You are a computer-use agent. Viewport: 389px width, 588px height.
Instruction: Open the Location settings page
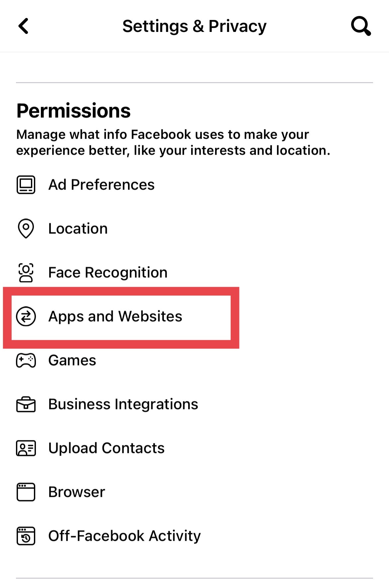pyautogui.click(x=77, y=229)
